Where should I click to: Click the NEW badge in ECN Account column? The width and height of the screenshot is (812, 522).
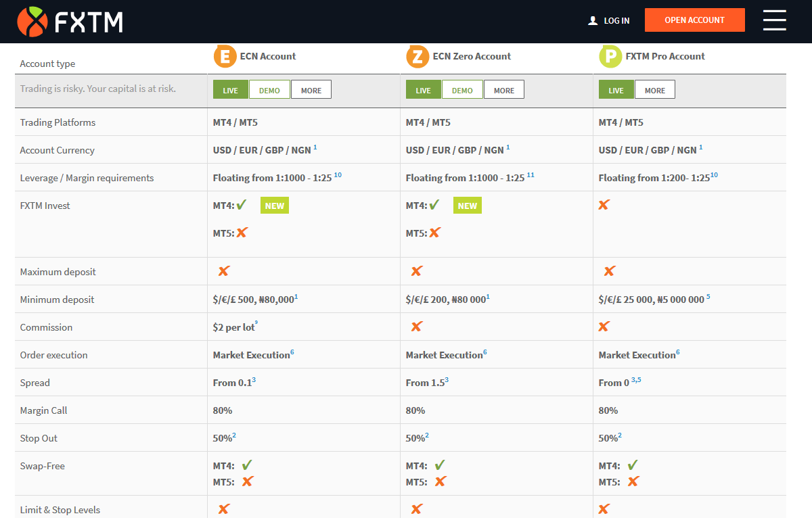point(274,205)
